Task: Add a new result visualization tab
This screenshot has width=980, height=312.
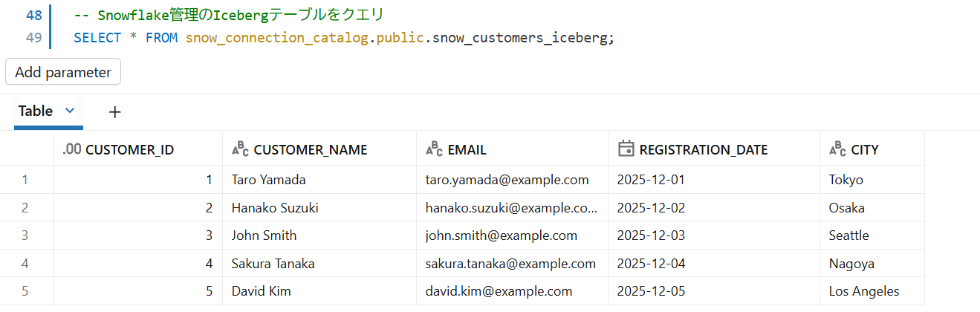Action: click(x=114, y=112)
